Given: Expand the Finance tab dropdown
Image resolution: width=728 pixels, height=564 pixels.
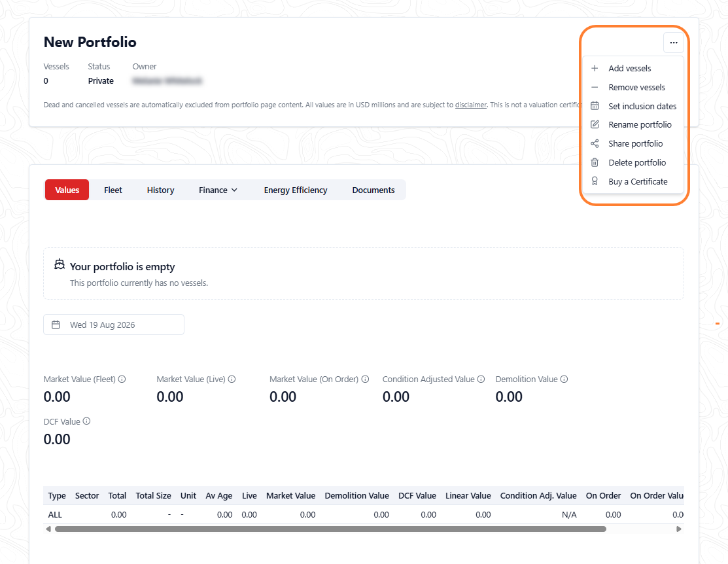Looking at the screenshot, I should [x=218, y=190].
